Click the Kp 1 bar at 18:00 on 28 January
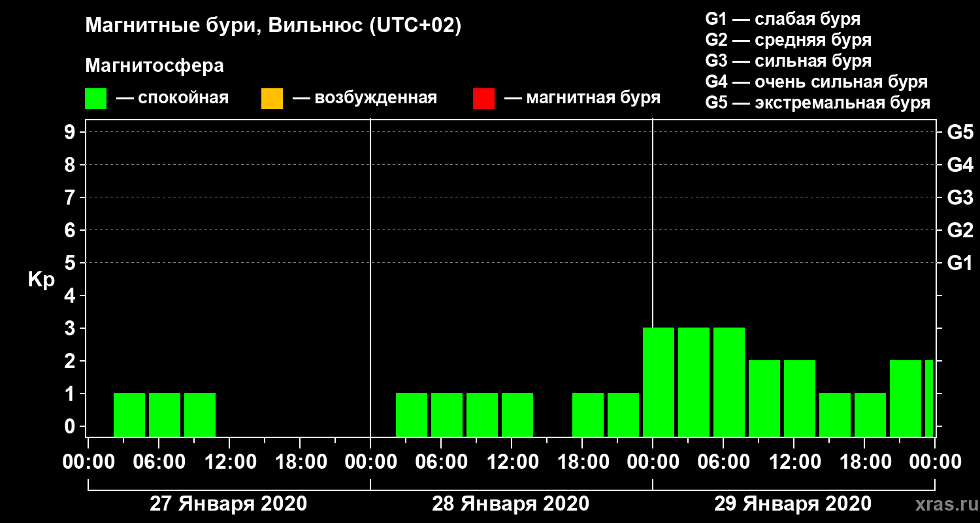 pyautogui.click(x=588, y=415)
